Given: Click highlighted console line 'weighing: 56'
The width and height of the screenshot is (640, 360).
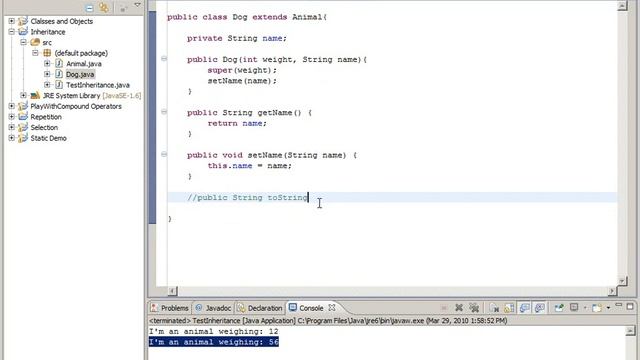Looking at the screenshot, I should pos(213,342).
